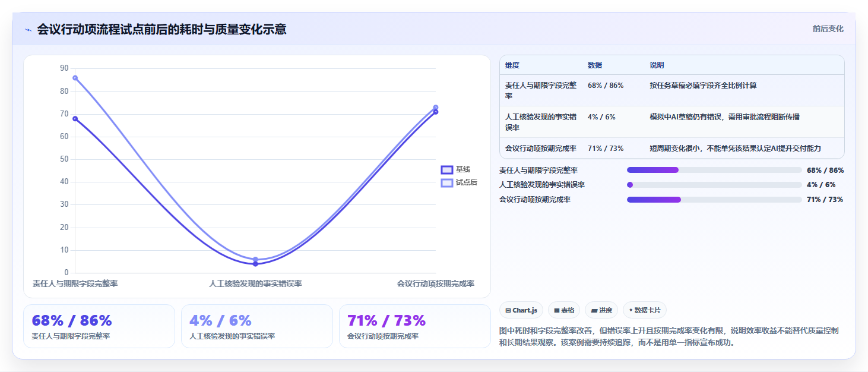This screenshot has width=868, height=372.
Task: Select table cell 会议行动项按期完成率
Action: click(541, 148)
